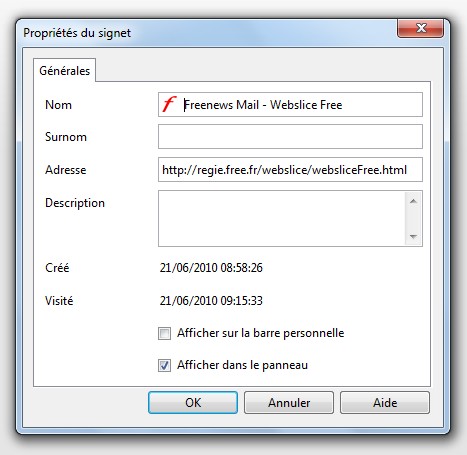Click the Description scrollbar track
This screenshot has width=467, height=455.
point(413,219)
